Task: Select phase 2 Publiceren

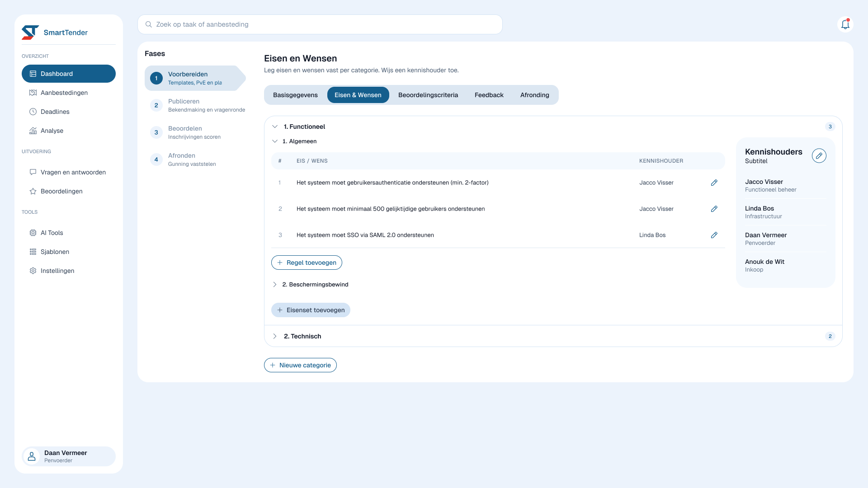Action: (x=195, y=105)
